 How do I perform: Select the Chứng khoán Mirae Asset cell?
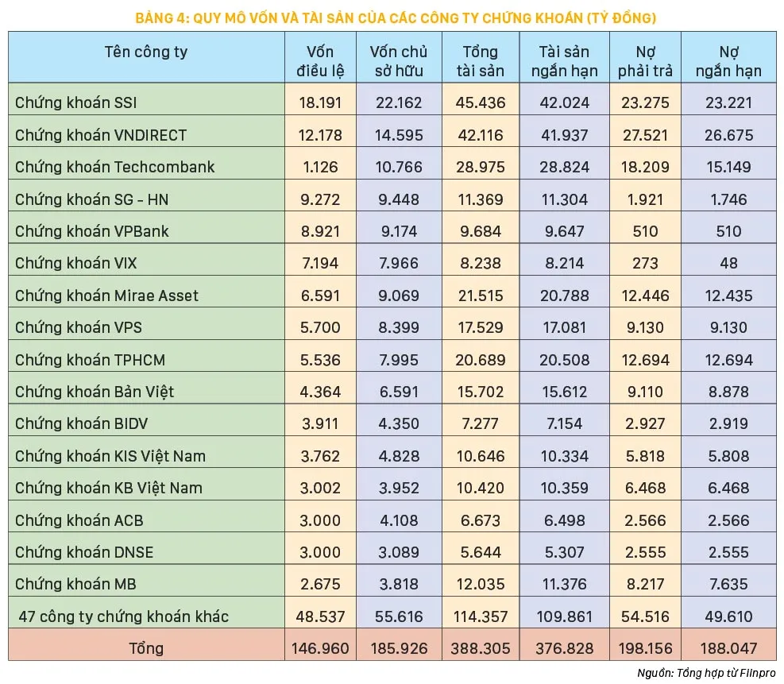coord(106,296)
